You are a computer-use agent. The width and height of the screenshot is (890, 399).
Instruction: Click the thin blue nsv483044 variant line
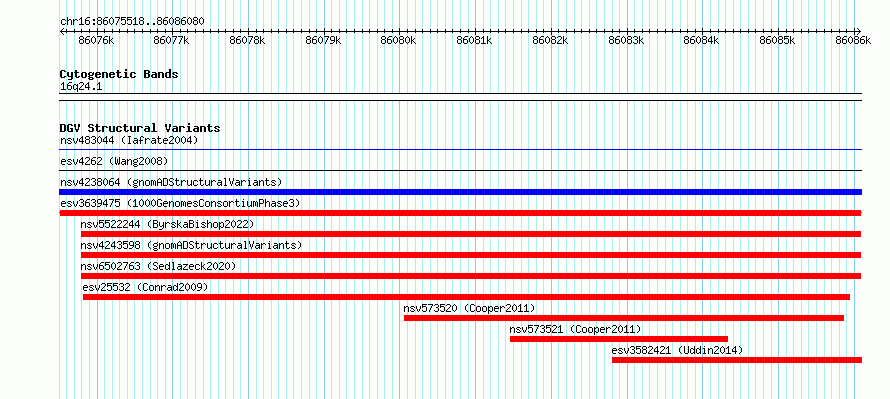point(460,150)
